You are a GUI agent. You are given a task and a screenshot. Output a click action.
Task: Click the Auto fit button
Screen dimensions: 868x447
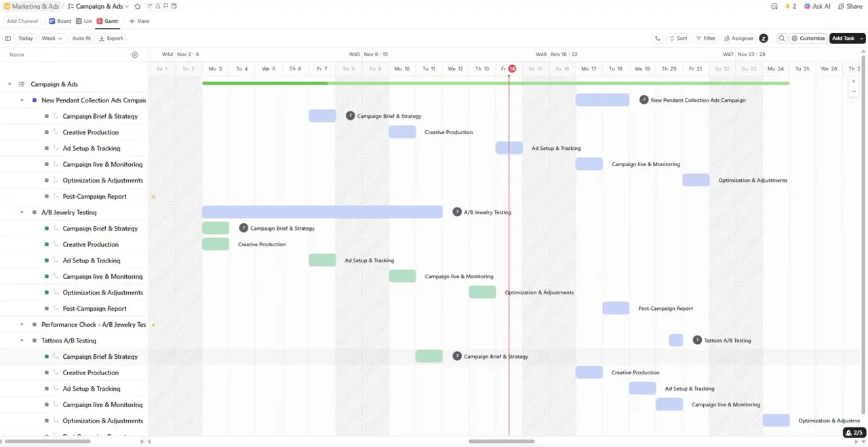81,39
